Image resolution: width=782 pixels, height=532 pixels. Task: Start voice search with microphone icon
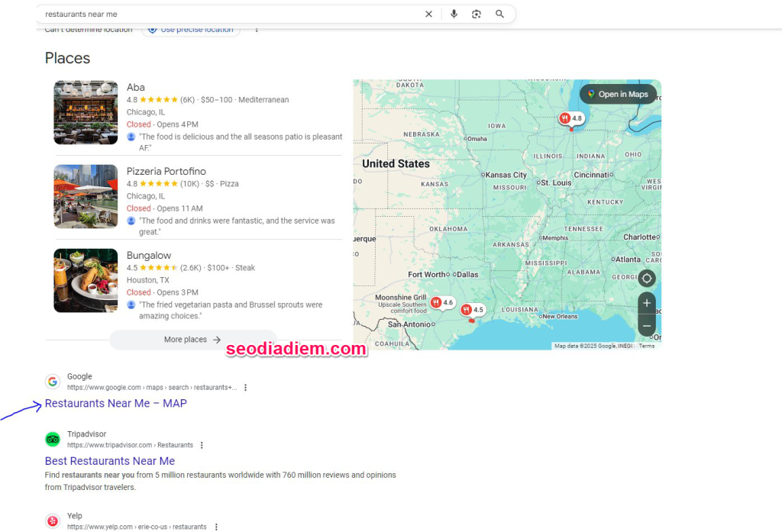coord(454,14)
